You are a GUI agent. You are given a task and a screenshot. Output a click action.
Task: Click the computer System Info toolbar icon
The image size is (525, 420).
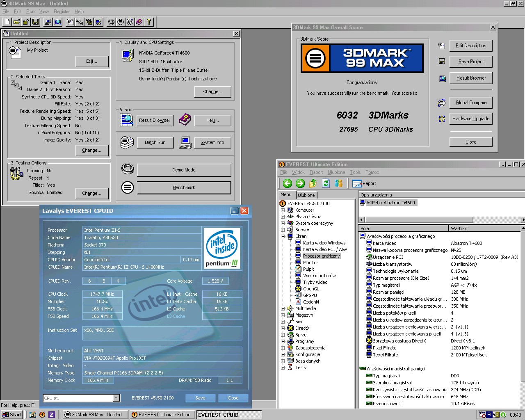pos(48,22)
